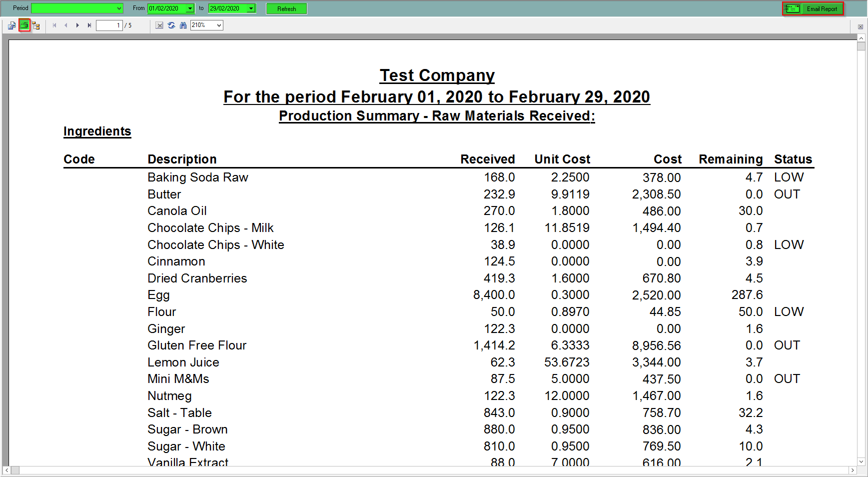Click the report period heading text
The image size is (868, 477).
click(437, 97)
